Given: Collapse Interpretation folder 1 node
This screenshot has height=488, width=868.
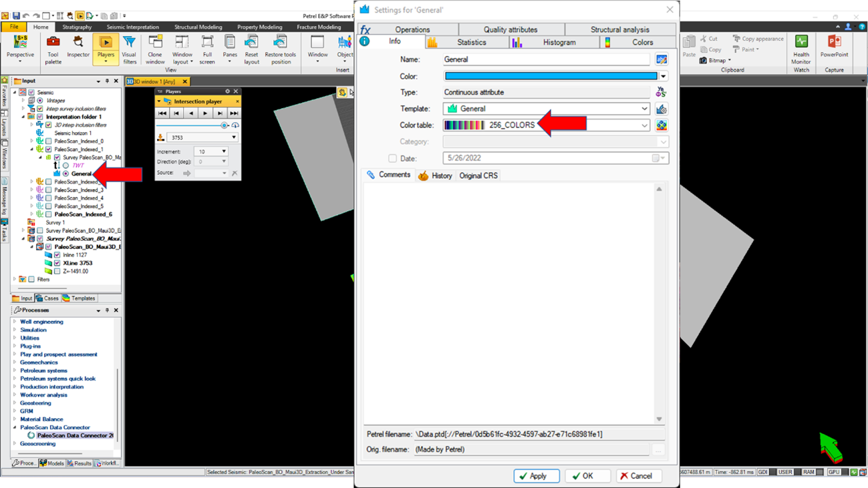Looking at the screenshot, I should pyautogui.click(x=23, y=117).
